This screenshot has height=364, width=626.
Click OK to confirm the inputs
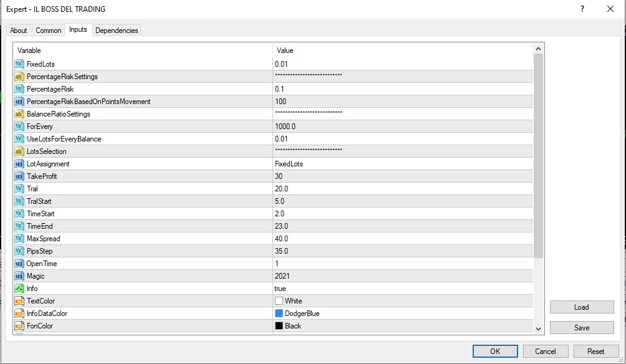pyautogui.click(x=495, y=351)
